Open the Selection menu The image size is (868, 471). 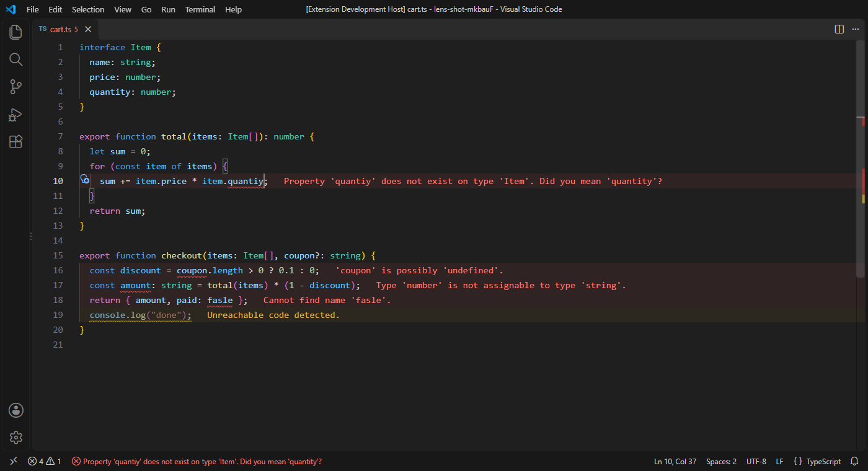[x=88, y=9]
